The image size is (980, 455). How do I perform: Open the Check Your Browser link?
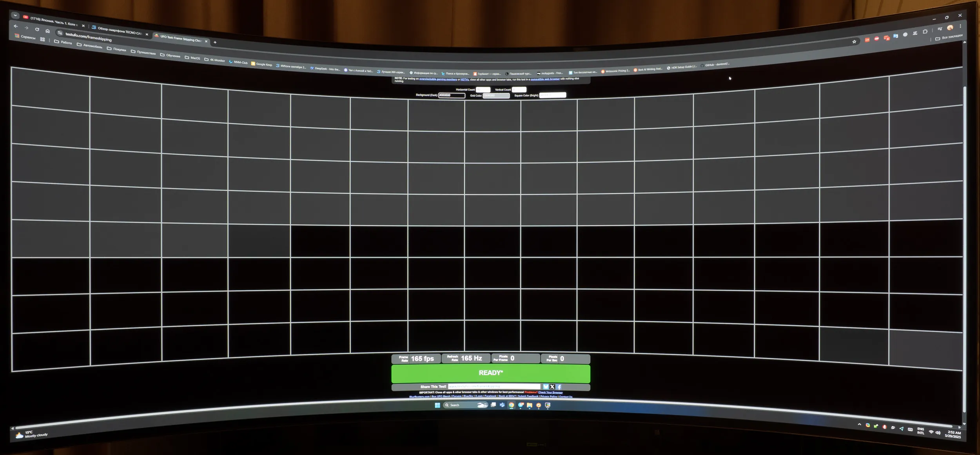[x=550, y=392]
